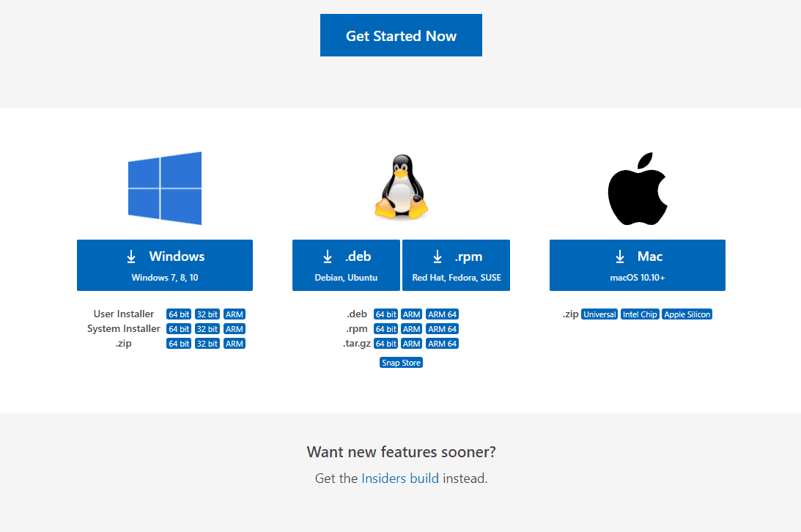Click the download arrow on the .deb button
The image size is (801, 532).
[x=327, y=256]
